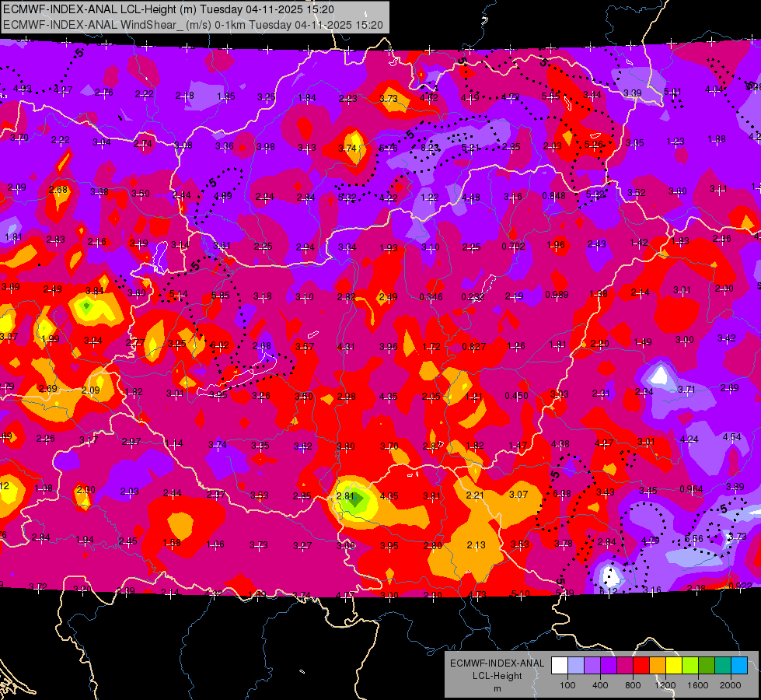Click the legend unit label 'm'
The width and height of the screenshot is (761, 700).
point(497,689)
